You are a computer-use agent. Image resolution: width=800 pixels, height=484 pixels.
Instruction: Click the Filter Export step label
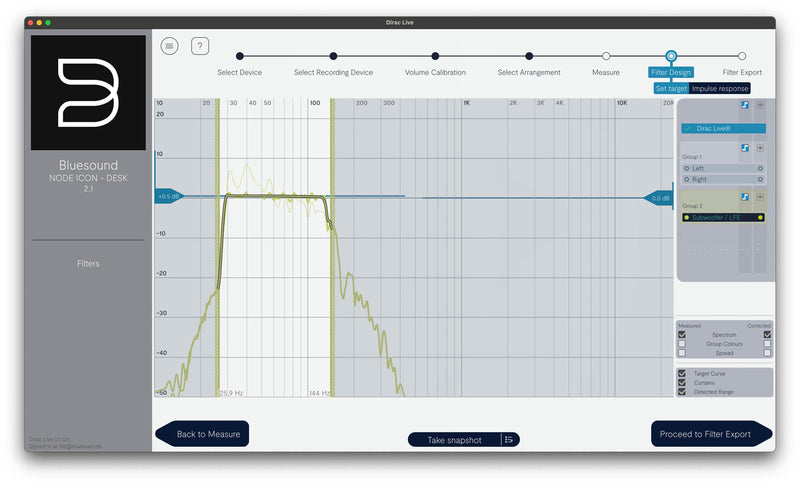pyautogui.click(x=742, y=72)
